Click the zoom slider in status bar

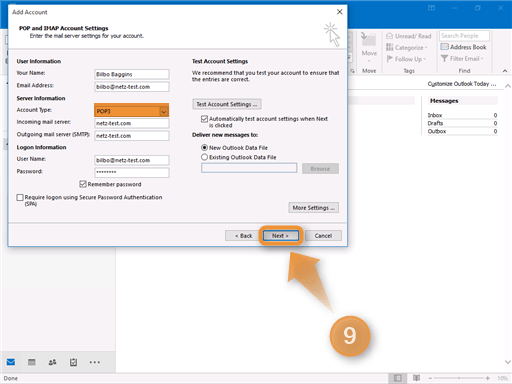tap(459, 378)
